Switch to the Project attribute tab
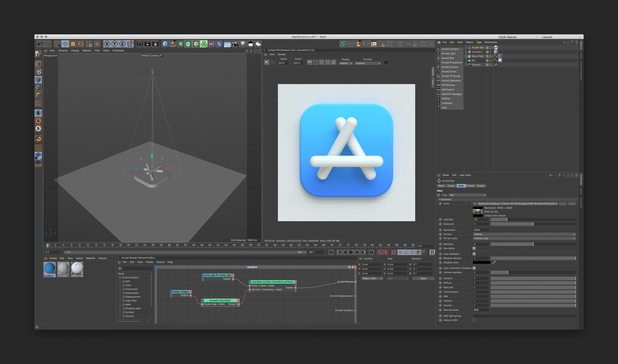Screen dimensions: 618x364 tap(481, 186)
